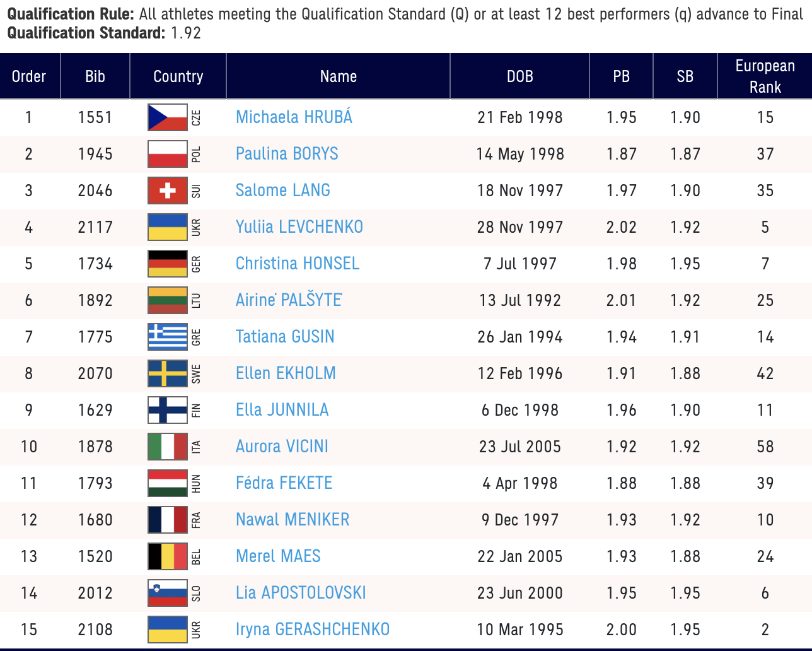Click the Slovenia flag icon
This screenshot has height=651, width=812.
tap(168, 593)
